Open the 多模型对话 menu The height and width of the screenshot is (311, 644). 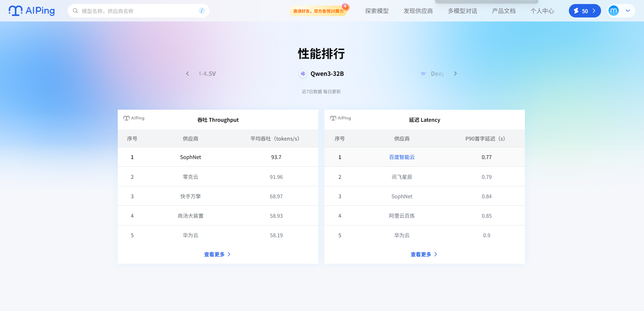[463, 11]
